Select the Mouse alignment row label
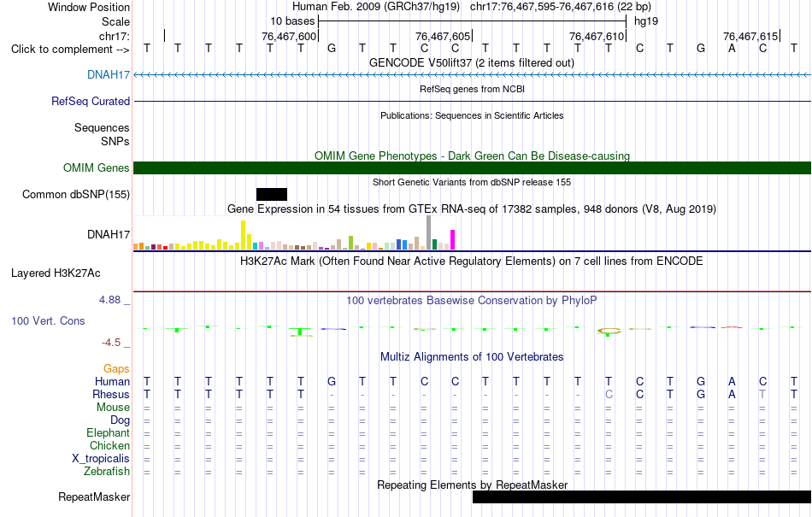 click(113, 408)
